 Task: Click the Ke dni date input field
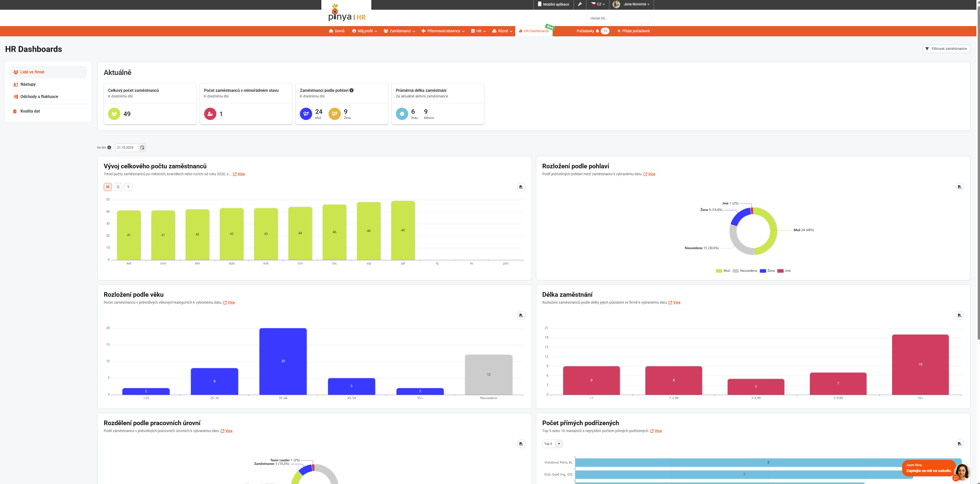(x=127, y=147)
